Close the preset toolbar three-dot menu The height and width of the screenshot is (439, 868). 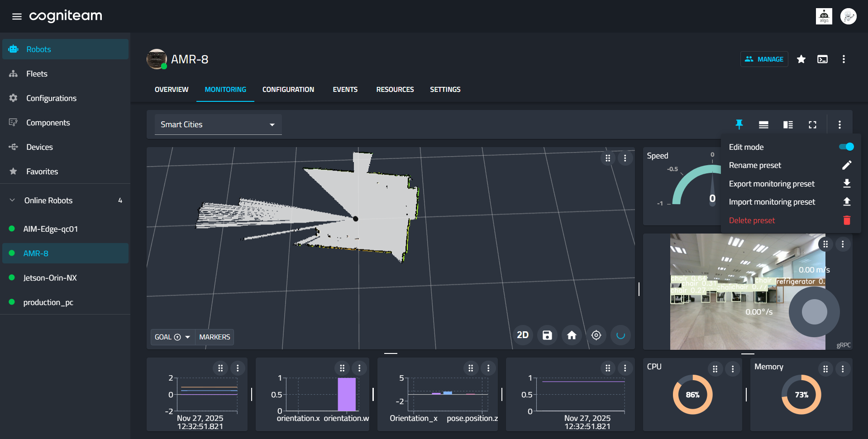pyautogui.click(x=839, y=124)
